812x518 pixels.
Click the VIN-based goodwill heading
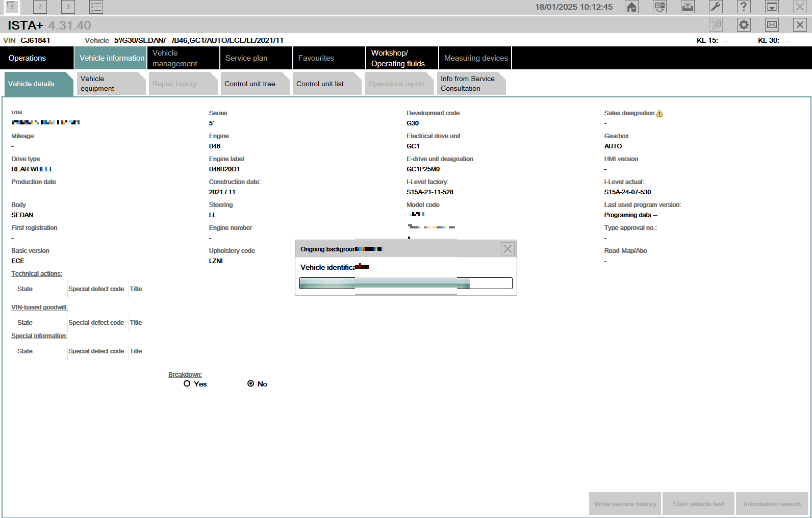(39, 307)
